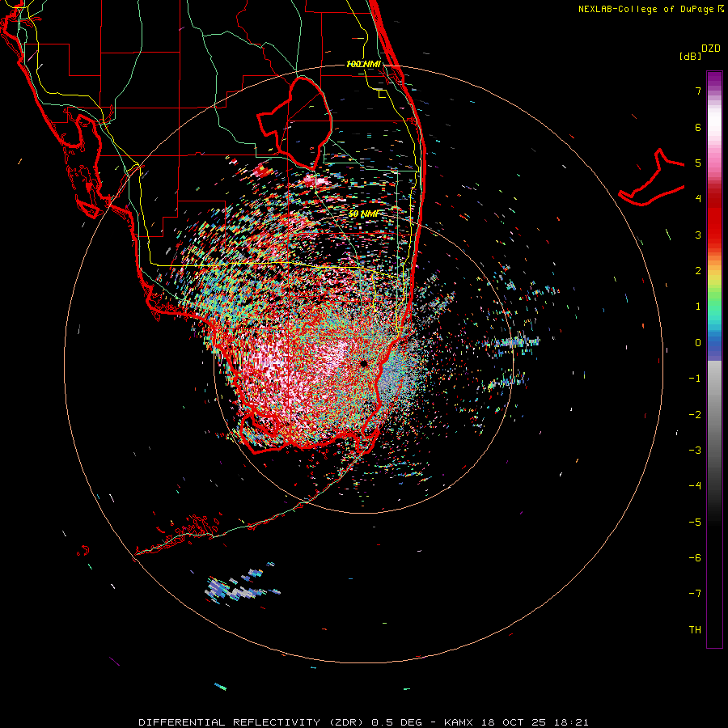Screen dimensions: 728x728
Task: Click the scale value 4
Action: (698, 199)
